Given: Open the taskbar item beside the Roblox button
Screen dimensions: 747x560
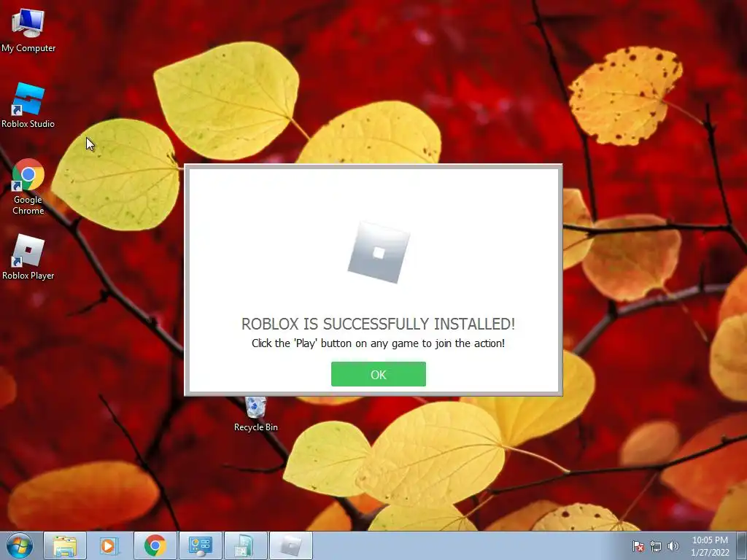Looking at the screenshot, I should pos(246,545).
